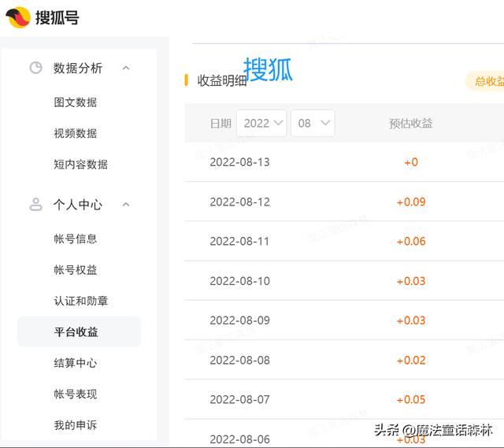Select the 平台收益 menu item
Viewport: 504px width, 448px height.
[76, 332]
